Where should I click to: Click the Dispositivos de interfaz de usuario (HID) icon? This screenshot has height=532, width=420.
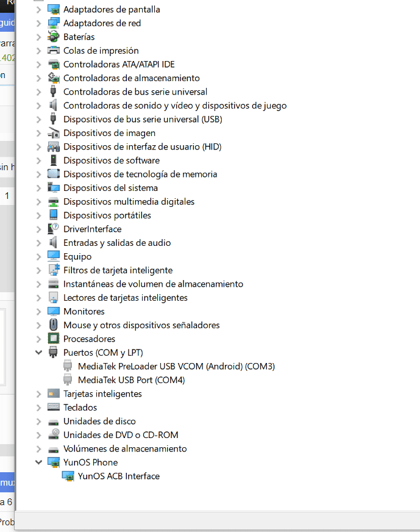click(53, 146)
